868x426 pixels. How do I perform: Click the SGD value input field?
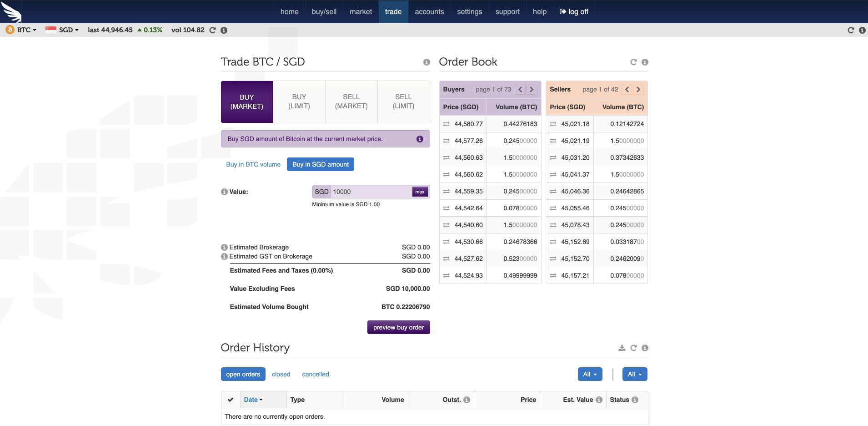(x=371, y=192)
